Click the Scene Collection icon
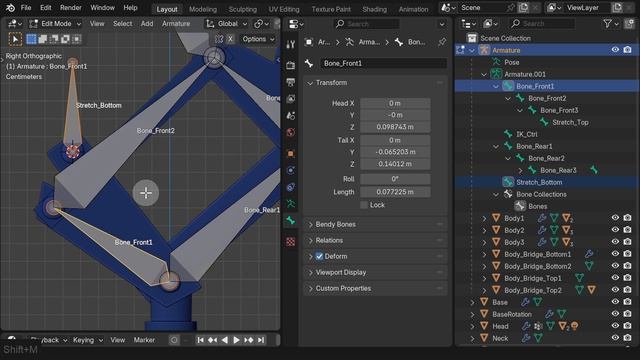The width and height of the screenshot is (640, 360). [472, 38]
